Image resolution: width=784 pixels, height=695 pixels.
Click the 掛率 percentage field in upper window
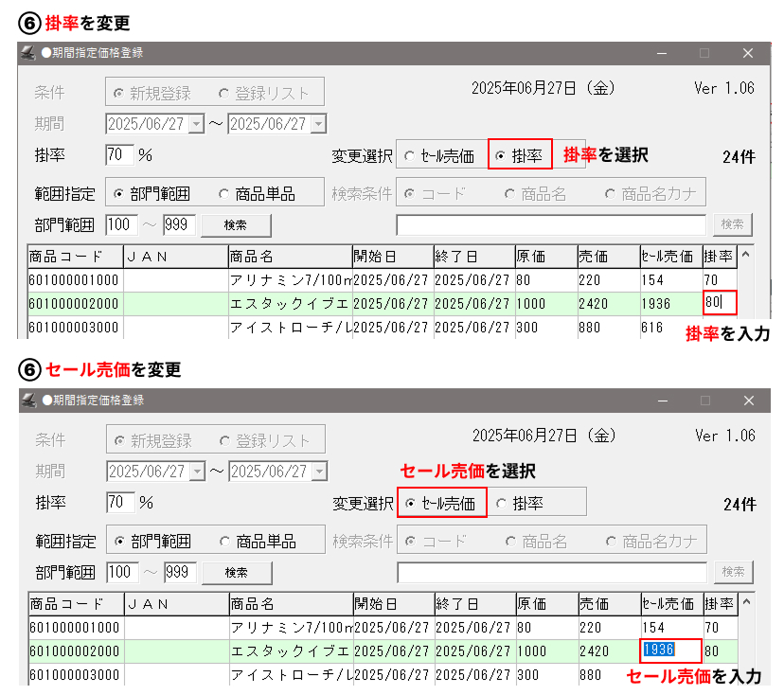(x=119, y=155)
